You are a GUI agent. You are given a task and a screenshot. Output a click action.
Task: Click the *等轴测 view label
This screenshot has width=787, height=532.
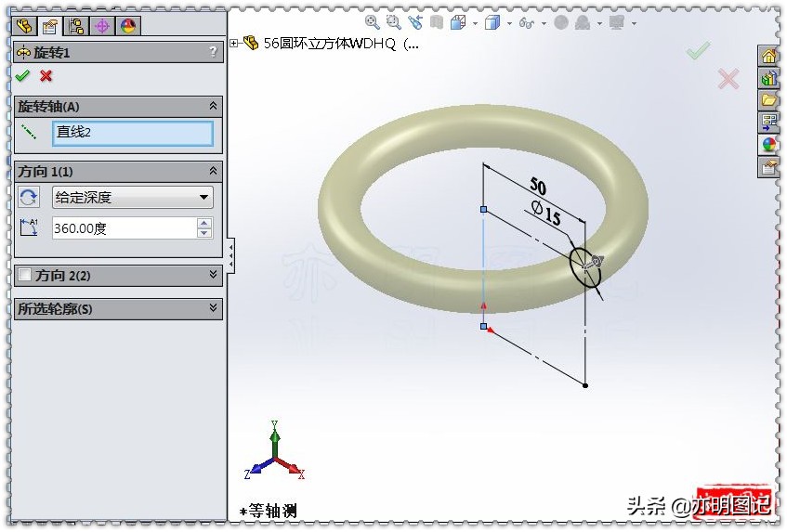pyautogui.click(x=268, y=511)
